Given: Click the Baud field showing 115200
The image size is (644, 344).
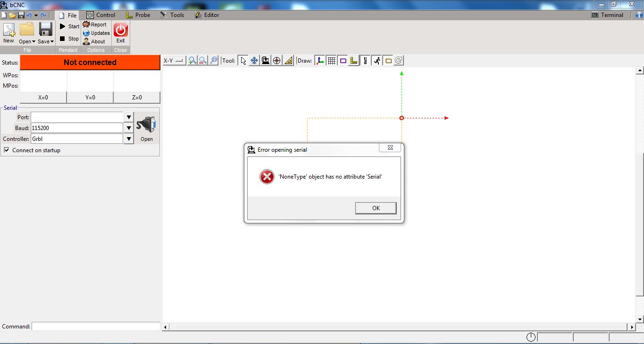Looking at the screenshot, I should click(77, 128).
